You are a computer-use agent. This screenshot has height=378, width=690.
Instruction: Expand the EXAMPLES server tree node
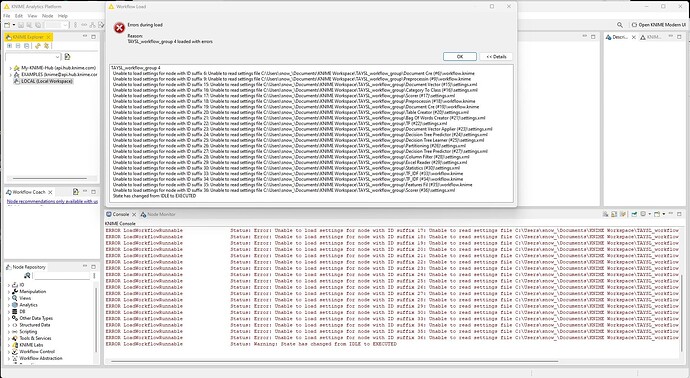[x=10, y=75]
